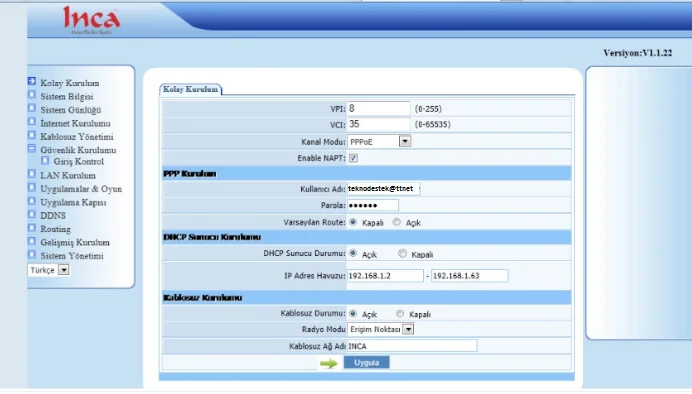Open Kablosuz Yönetimi settings

pyautogui.click(x=77, y=137)
